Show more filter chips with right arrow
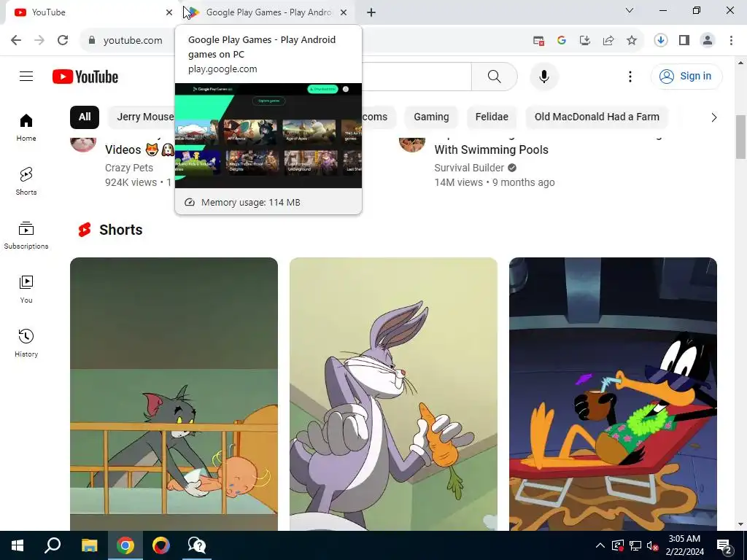Image resolution: width=747 pixels, height=560 pixels. (x=713, y=117)
